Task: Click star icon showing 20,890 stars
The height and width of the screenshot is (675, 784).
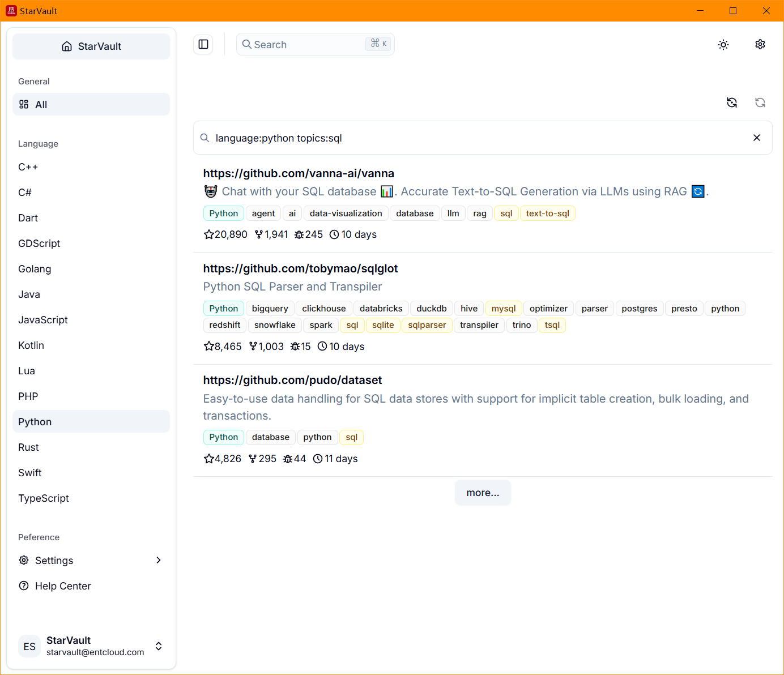Action: [208, 234]
